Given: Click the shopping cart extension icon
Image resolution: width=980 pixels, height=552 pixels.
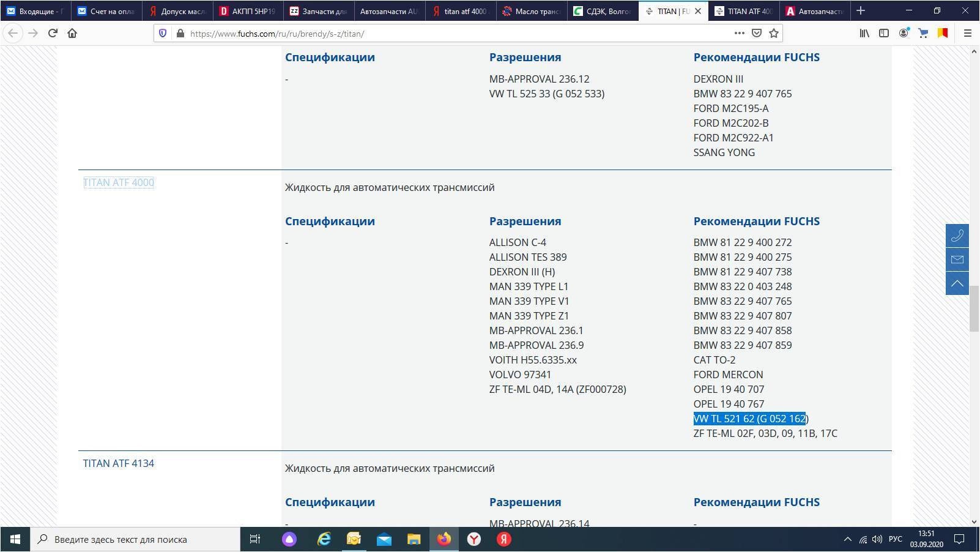Looking at the screenshot, I should (x=923, y=34).
